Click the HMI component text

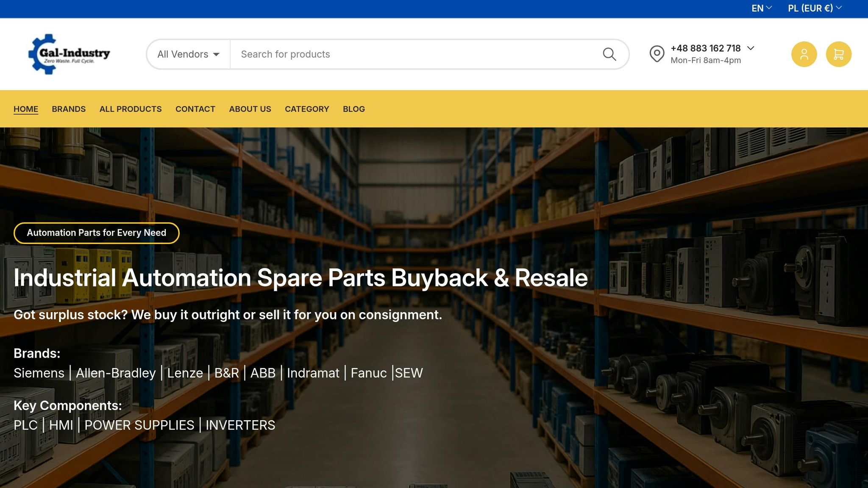(x=61, y=425)
